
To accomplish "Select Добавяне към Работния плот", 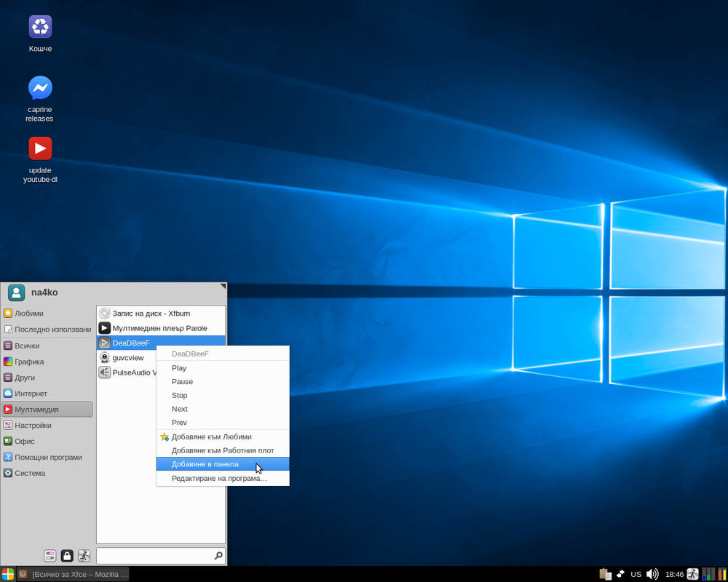I will pos(223,450).
